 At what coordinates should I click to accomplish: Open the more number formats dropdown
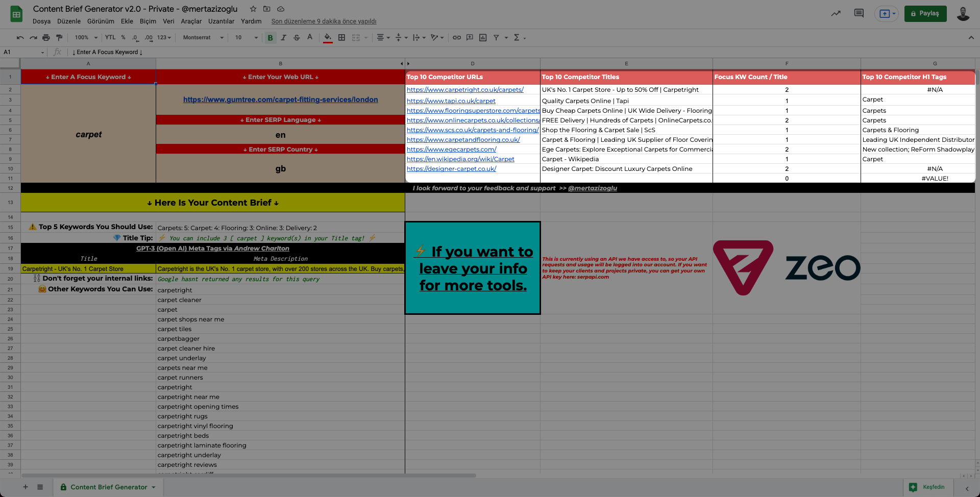164,38
